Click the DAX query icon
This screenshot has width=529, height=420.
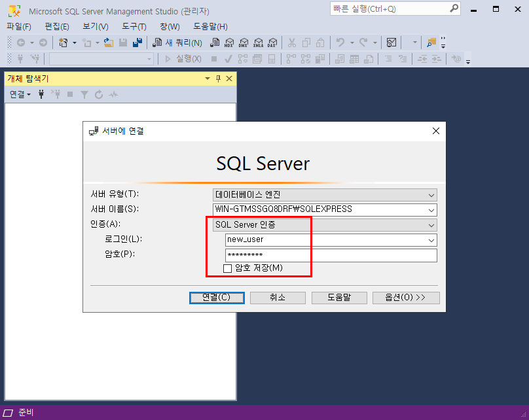[x=272, y=43]
